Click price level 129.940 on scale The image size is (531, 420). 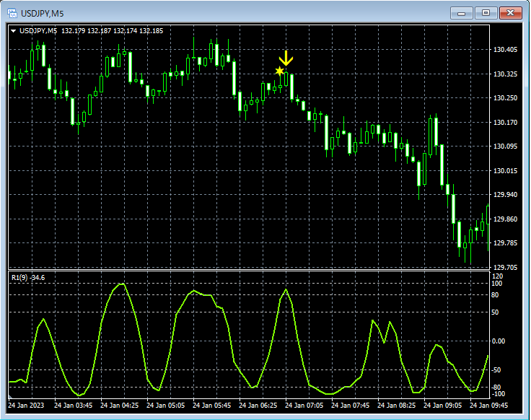pos(505,194)
